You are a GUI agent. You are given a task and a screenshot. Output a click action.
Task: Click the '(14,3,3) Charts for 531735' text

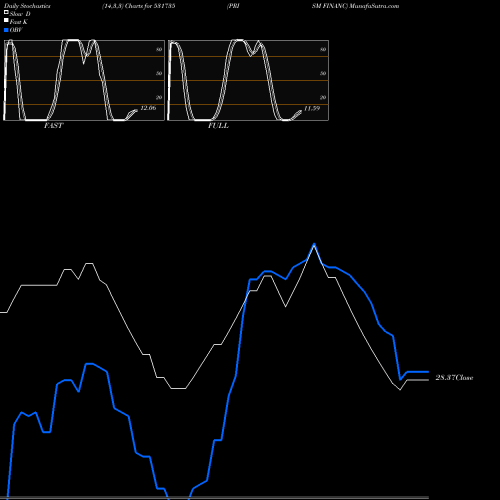pyautogui.click(x=139, y=6)
